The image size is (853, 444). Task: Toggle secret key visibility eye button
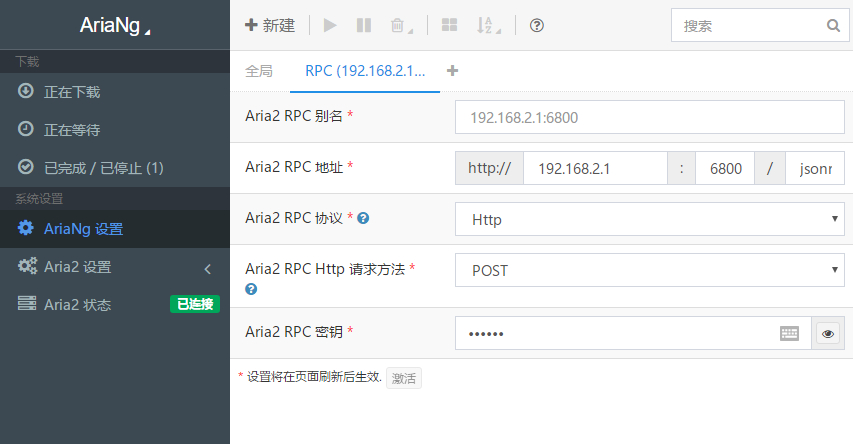pos(828,333)
